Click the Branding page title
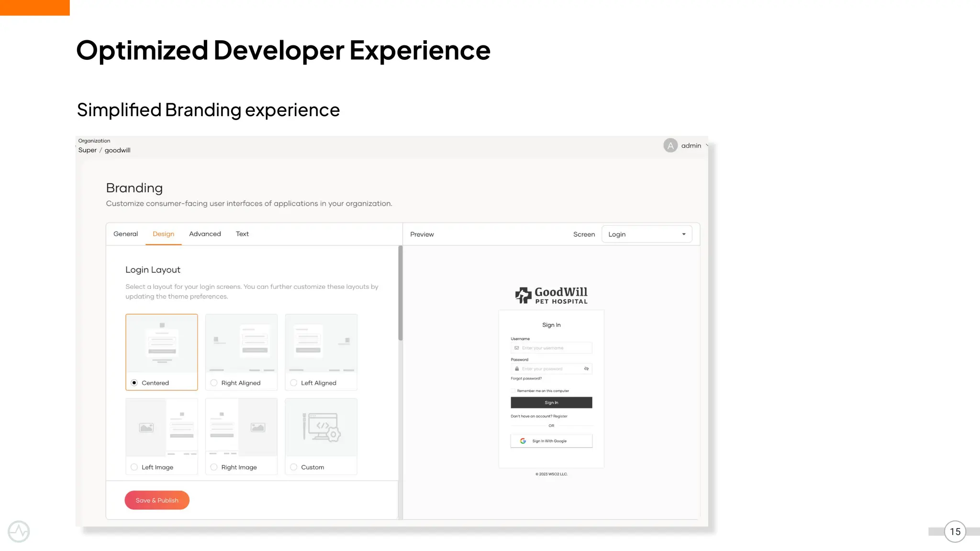This screenshot has width=980, height=551. [x=134, y=188]
